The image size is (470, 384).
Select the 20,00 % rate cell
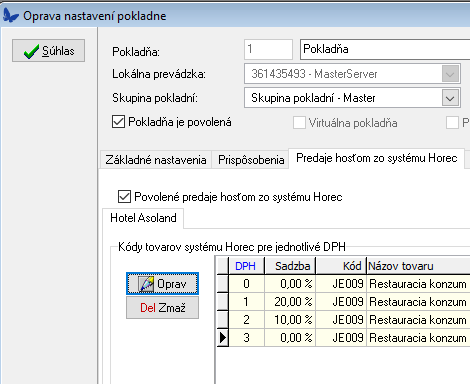(290, 302)
